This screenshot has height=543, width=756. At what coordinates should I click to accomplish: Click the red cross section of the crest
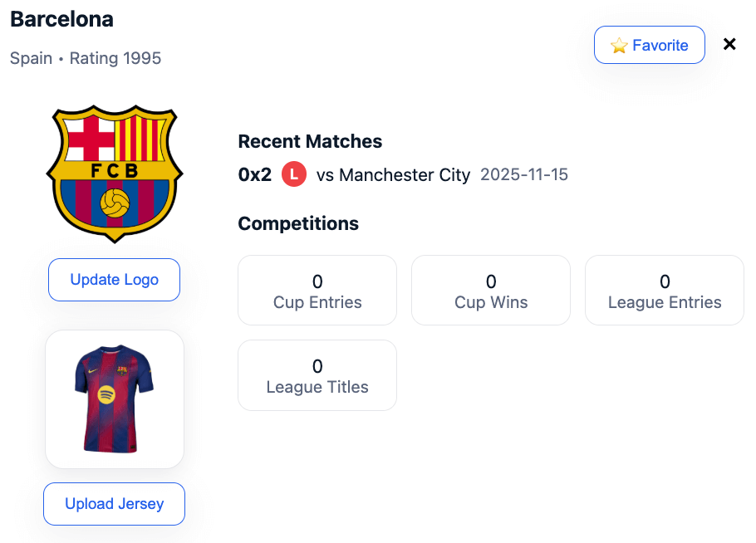(91, 138)
